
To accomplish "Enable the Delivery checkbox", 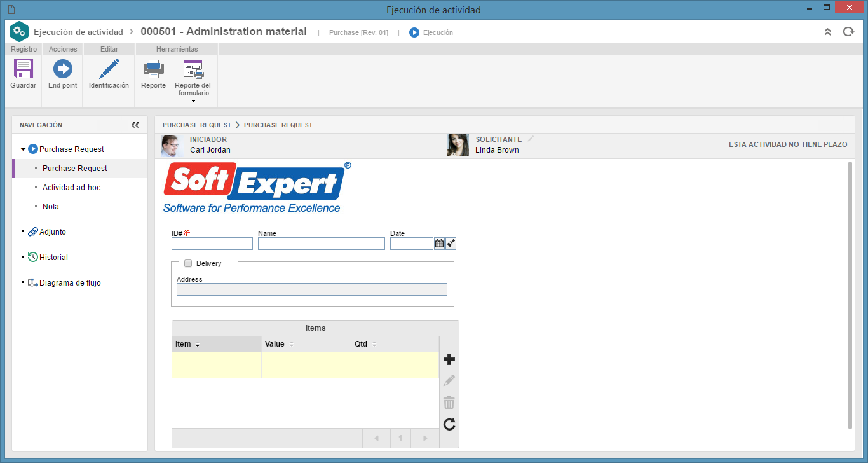I will pyautogui.click(x=188, y=263).
